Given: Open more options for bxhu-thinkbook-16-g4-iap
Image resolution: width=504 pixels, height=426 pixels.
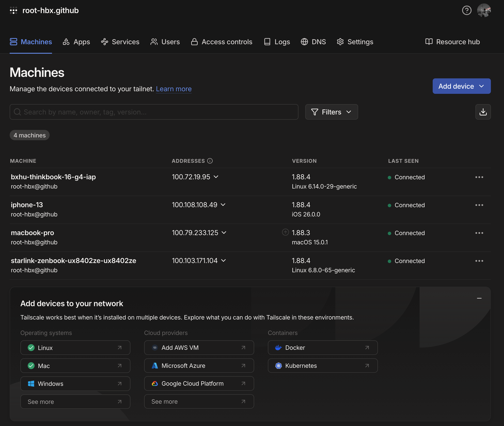Looking at the screenshot, I should click(x=479, y=177).
